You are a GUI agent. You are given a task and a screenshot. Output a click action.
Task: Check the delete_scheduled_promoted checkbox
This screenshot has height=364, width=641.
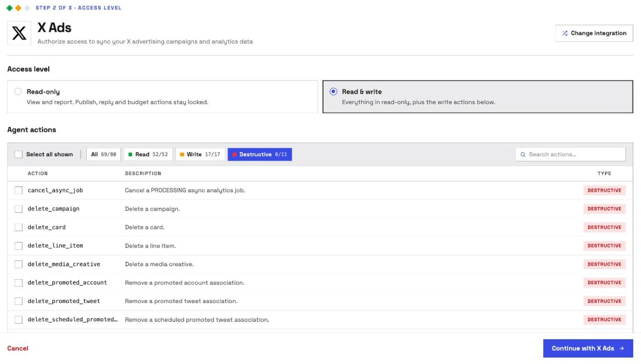point(18,320)
